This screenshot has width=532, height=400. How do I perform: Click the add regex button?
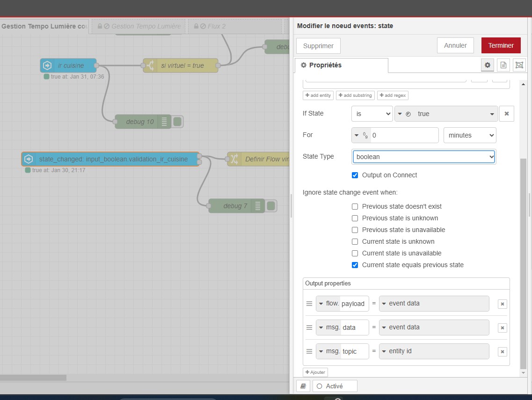tap(393, 95)
